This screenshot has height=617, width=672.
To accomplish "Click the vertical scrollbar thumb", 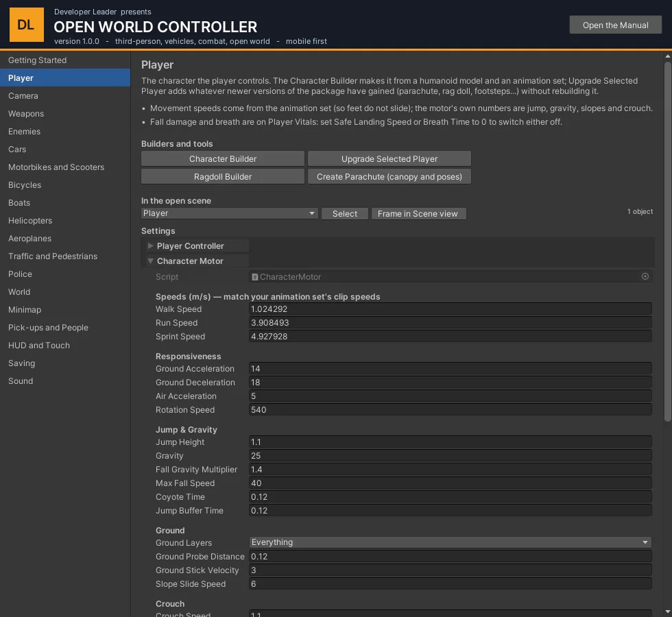I will pyautogui.click(x=668, y=242).
